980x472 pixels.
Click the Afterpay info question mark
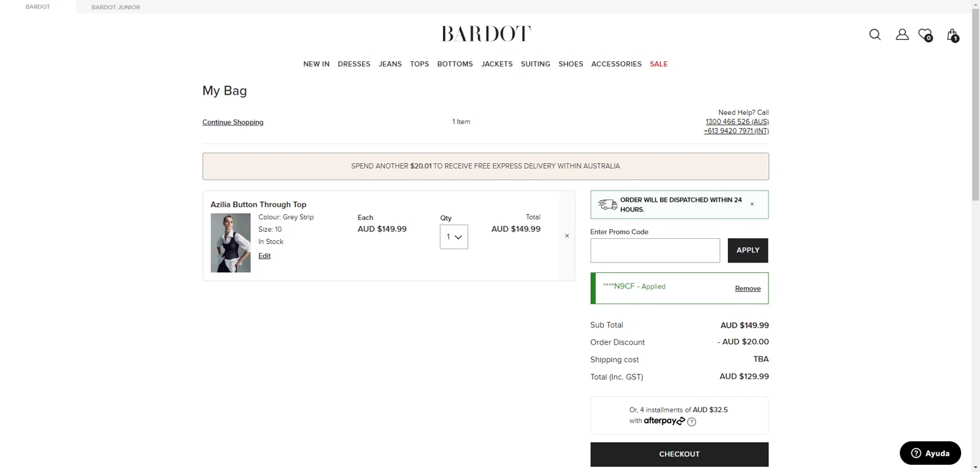coord(692,422)
